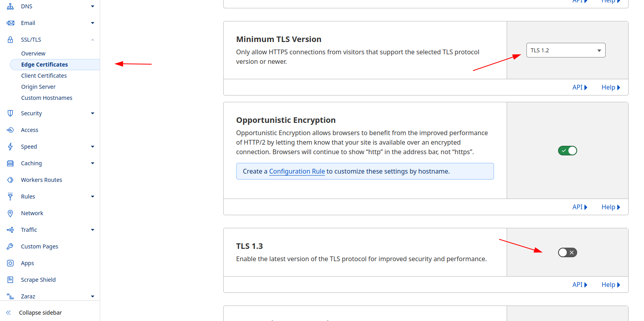This screenshot has height=321, width=644.
Task: Enable the TLS 1.3 toggle
Action: point(567,252)
